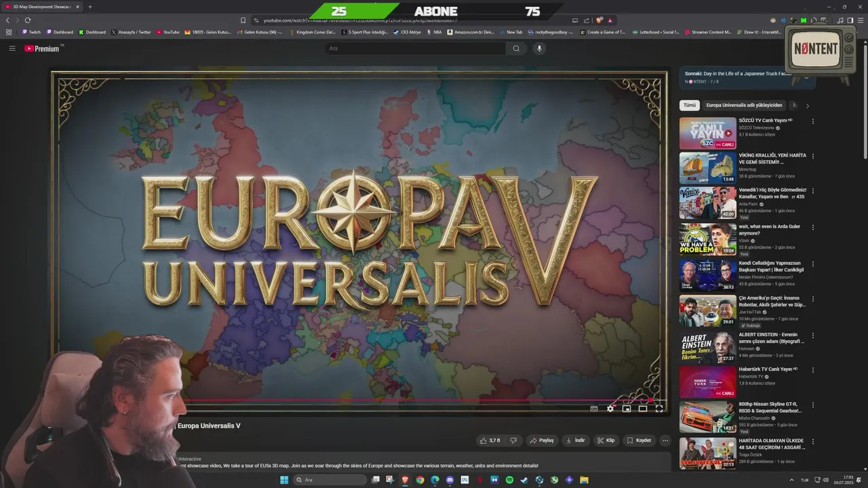Open 800hp Nissan Skyline GT-R thumbnail
868x488 pixels.
point(707,417)
